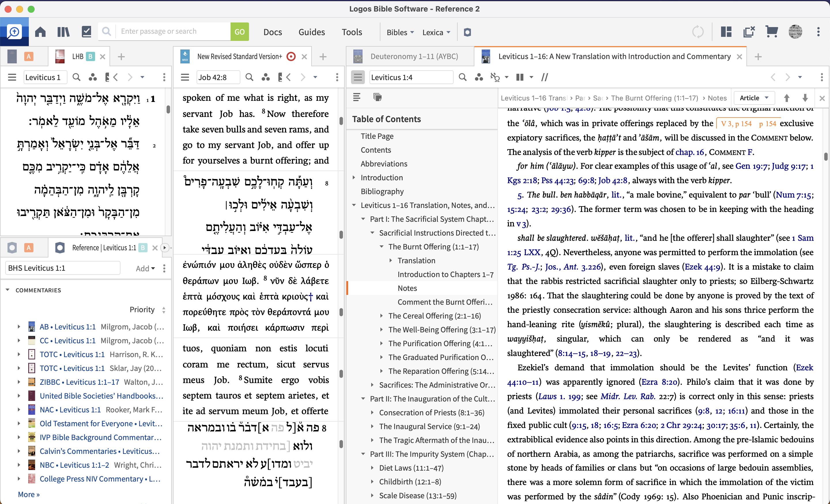Click the green GO button
The width and height of the screenshot is (830, 504).
[x=239, y=32]
